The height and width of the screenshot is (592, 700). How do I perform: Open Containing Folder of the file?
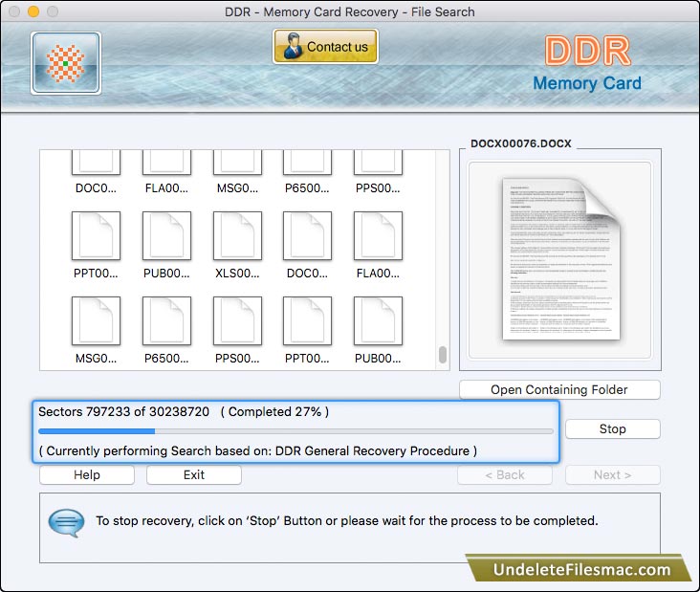559,390
